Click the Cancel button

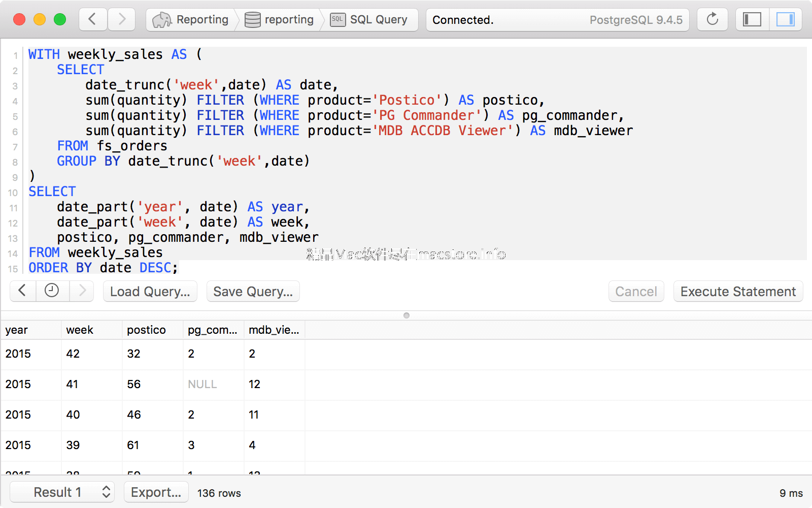point(636,292)
